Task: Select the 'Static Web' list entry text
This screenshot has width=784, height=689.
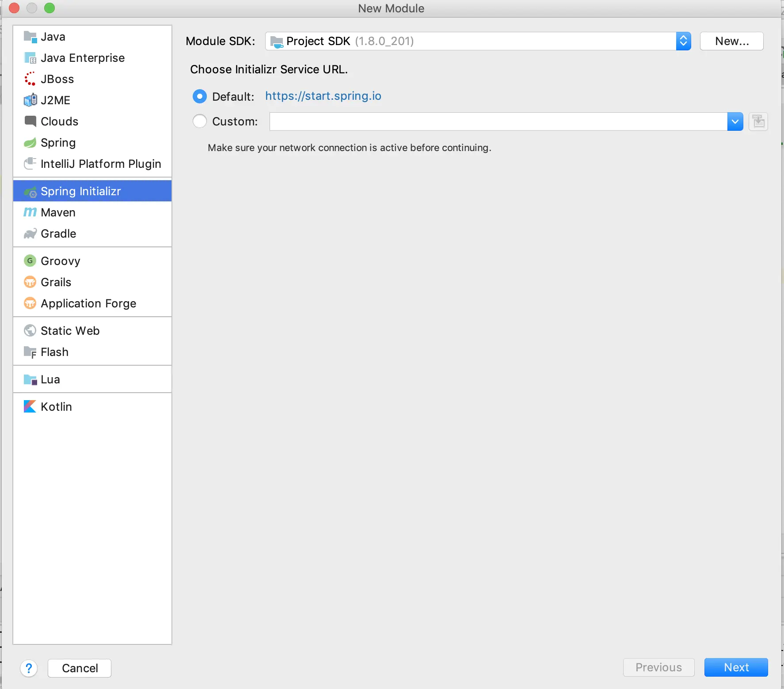Action: pyautogui.click(x=70, y=331)
